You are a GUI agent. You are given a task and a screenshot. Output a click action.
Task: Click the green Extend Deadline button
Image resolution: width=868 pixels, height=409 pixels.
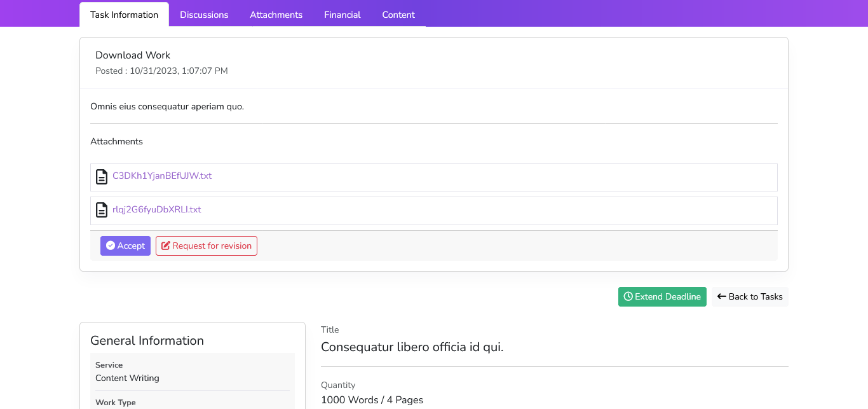(662, 296)
